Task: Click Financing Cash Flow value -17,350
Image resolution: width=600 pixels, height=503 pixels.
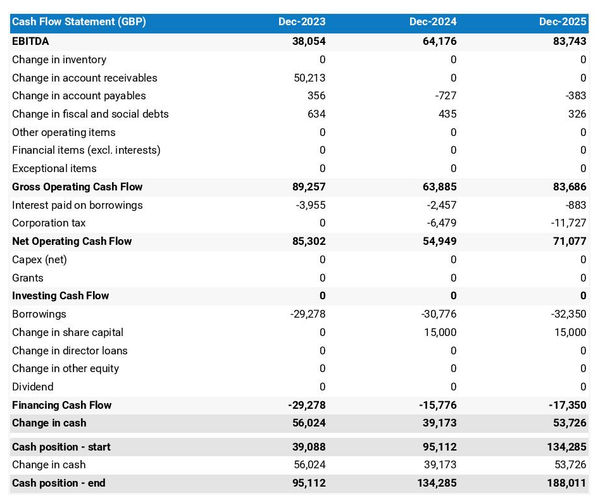Action: coord(566,405)
